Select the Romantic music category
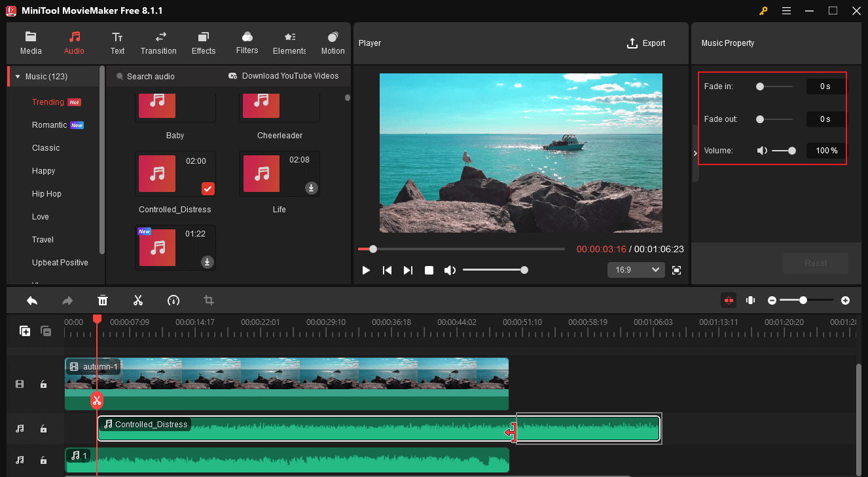Image resolution: width=868 pixels, height=477 pixels. (49, 125)
